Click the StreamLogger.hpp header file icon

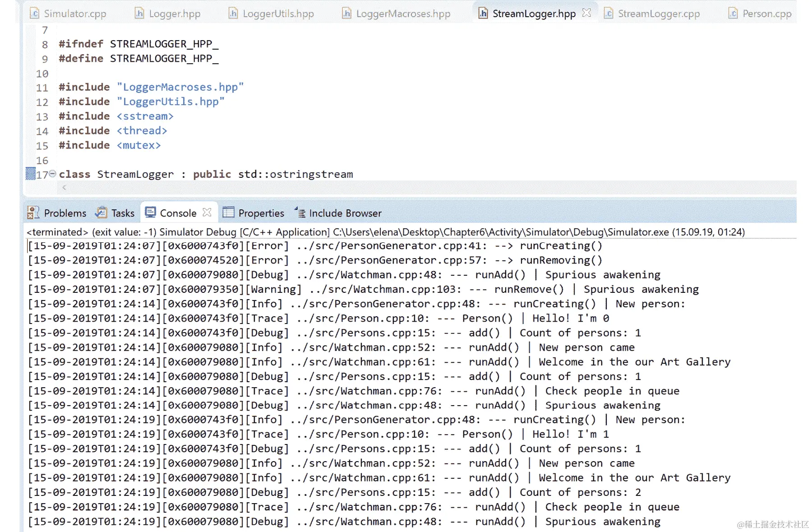(483, 14)
